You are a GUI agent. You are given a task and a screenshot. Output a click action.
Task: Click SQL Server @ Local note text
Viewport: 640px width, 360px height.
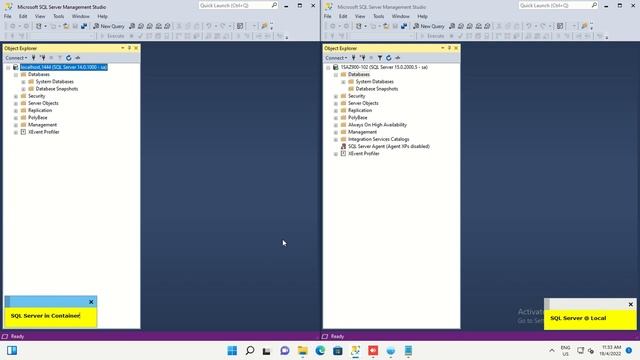coord(578,318)
